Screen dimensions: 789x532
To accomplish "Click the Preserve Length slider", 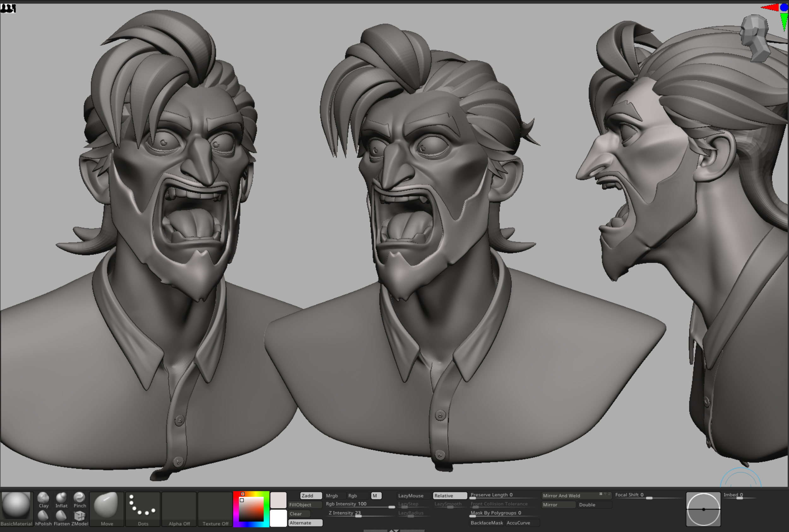I will pyautogui.click(x=505, y=495).
